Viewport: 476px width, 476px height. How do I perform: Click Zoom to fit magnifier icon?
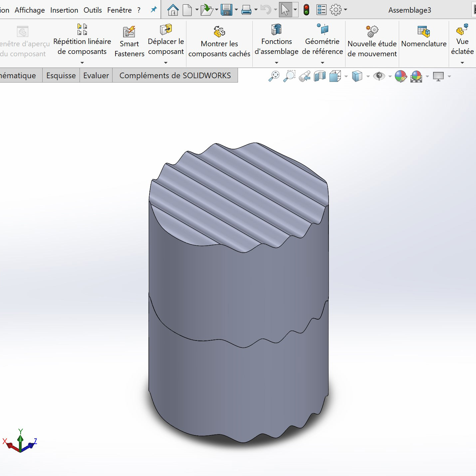coord(274,76)
